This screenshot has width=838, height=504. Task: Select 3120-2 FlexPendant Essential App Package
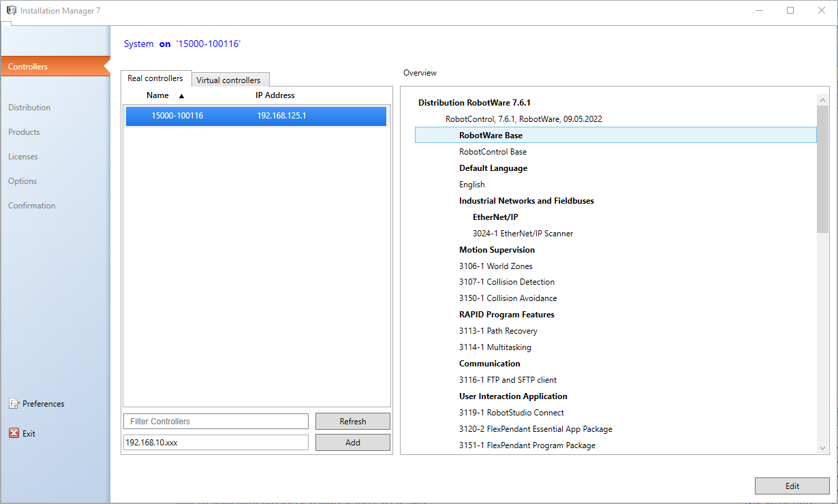click(536, 429)
